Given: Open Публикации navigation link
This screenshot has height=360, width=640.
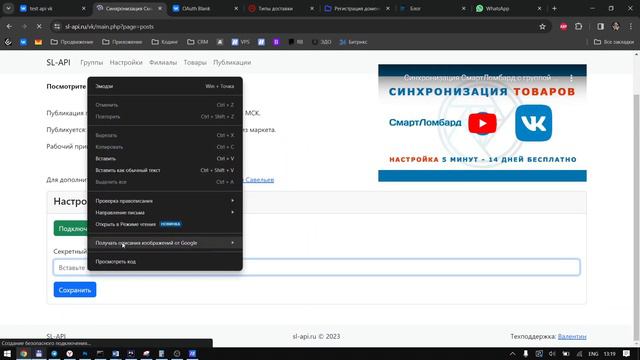Looking at the screenshot, I should click(x=232, y=62).
